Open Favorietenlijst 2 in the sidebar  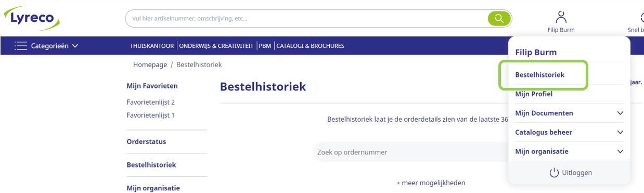click(150, 102)
